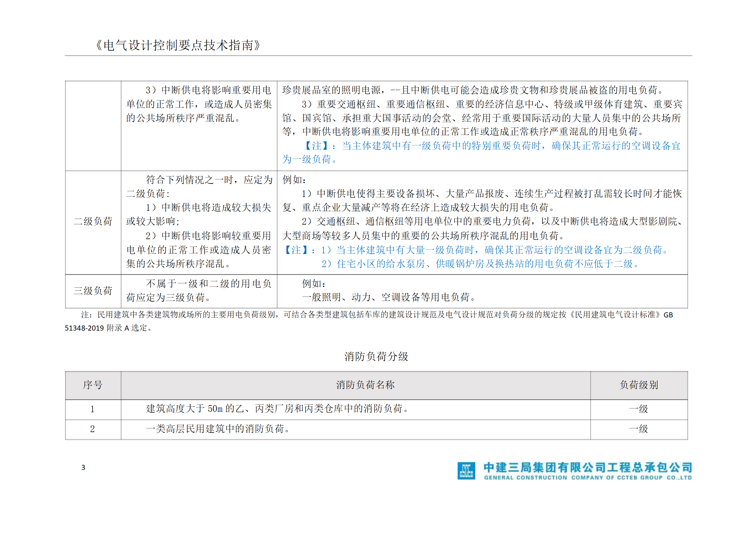Click the 消防负荷分级 table heading

click(376, 356)
